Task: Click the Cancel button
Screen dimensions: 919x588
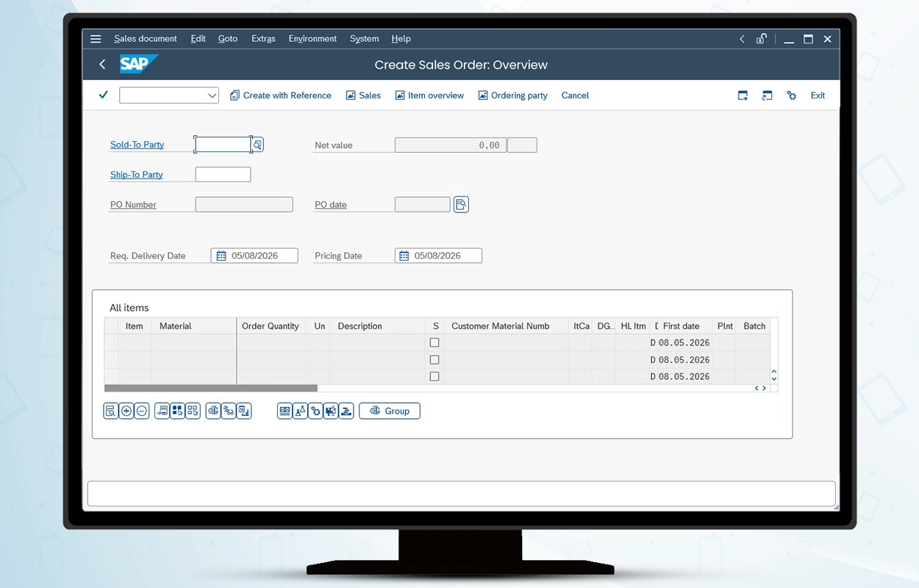Action: click(x=575, y=96)
